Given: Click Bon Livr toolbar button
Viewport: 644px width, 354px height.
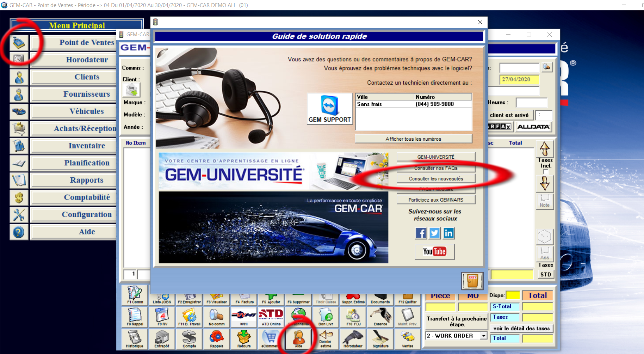Looking at the screenshot, I should pos(326,317).
